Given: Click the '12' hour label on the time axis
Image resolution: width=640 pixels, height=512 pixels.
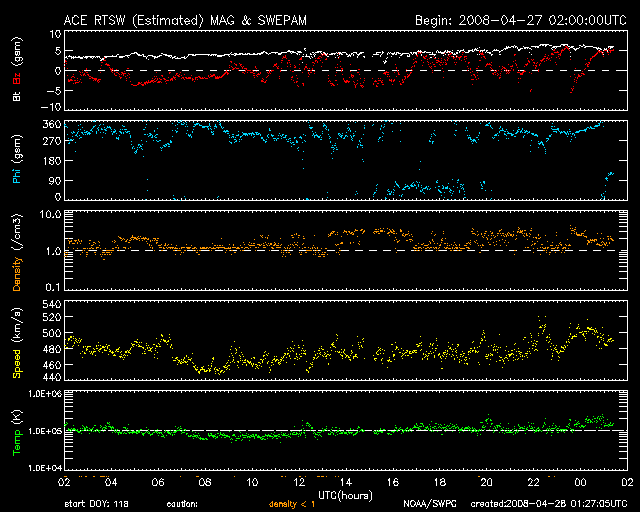Looking at the screenshot, I should pos(299,482).
